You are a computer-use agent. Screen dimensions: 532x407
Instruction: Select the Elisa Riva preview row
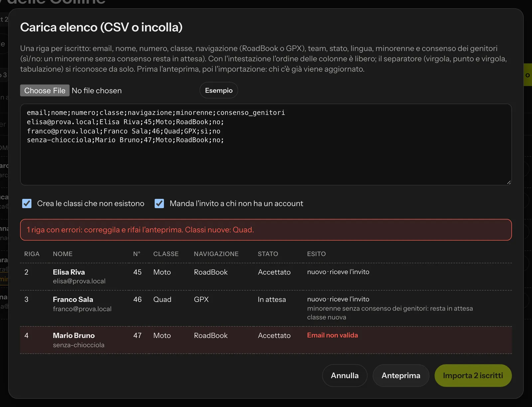266,276
